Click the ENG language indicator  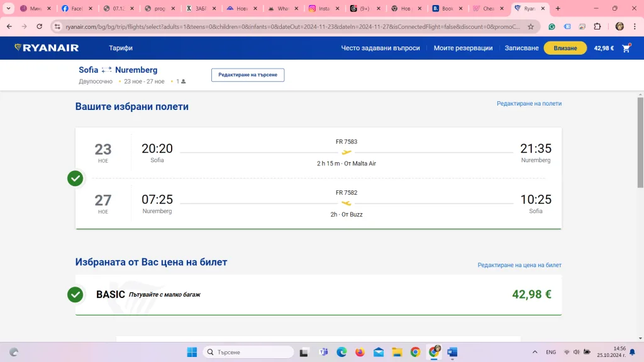coord(551,352)
